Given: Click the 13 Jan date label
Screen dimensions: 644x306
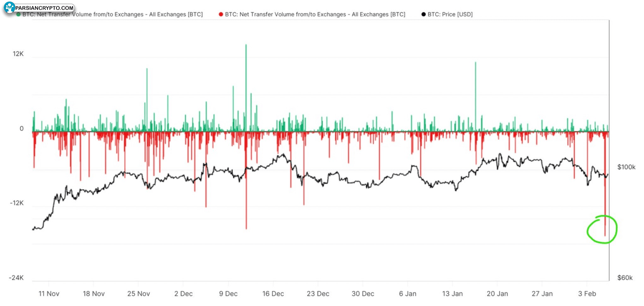Looking at the screenshot, I should coord(452,294).
